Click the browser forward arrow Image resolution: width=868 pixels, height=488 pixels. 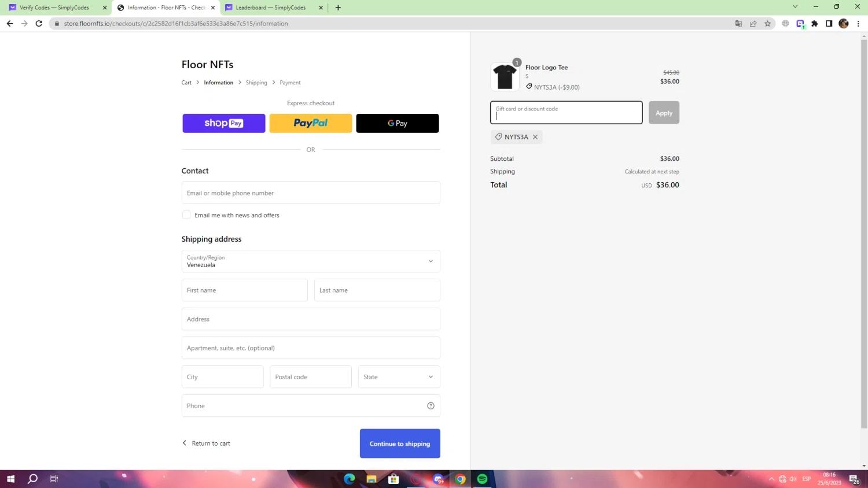tap(24, 24)
